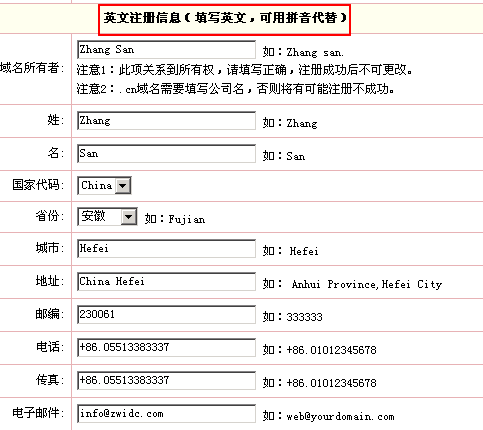Click the 电话 label
This screenshot has height=430, width=483.
(50, 347)
